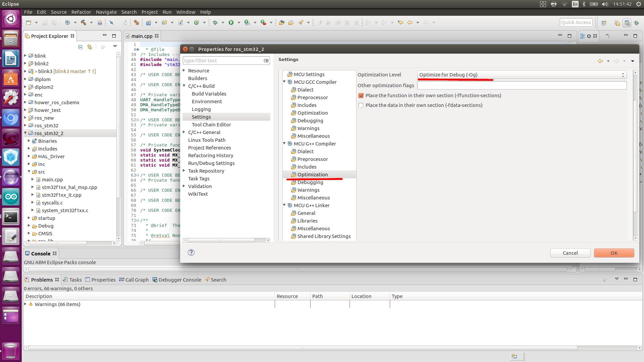Select the main.cpp editor tab

tap(142, 36)
